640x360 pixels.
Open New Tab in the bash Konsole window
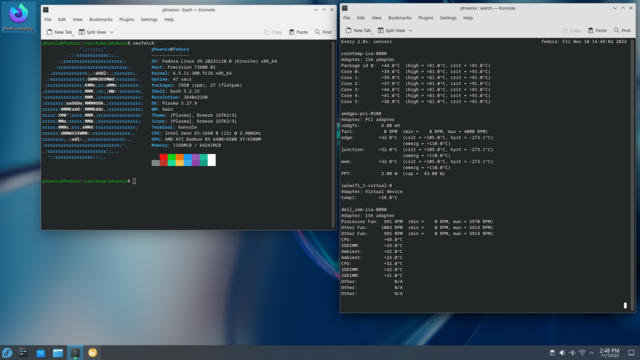(x=59, y=32)
